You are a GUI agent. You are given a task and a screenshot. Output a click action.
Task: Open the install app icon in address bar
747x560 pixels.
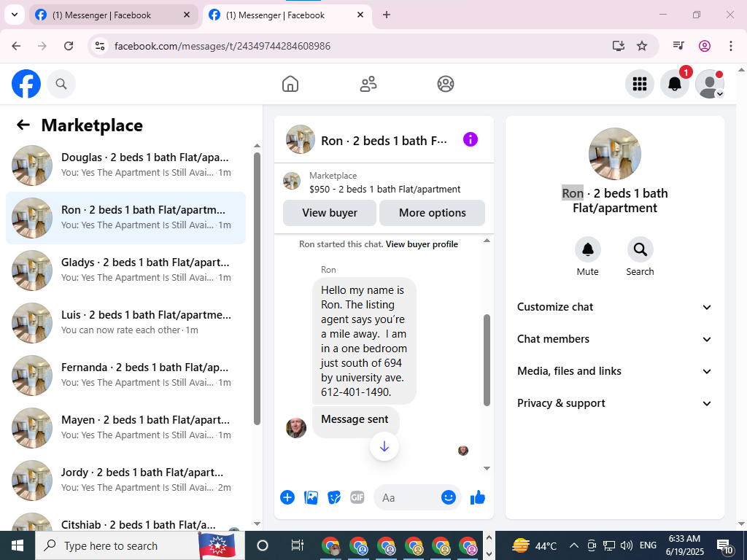[619, 46]
